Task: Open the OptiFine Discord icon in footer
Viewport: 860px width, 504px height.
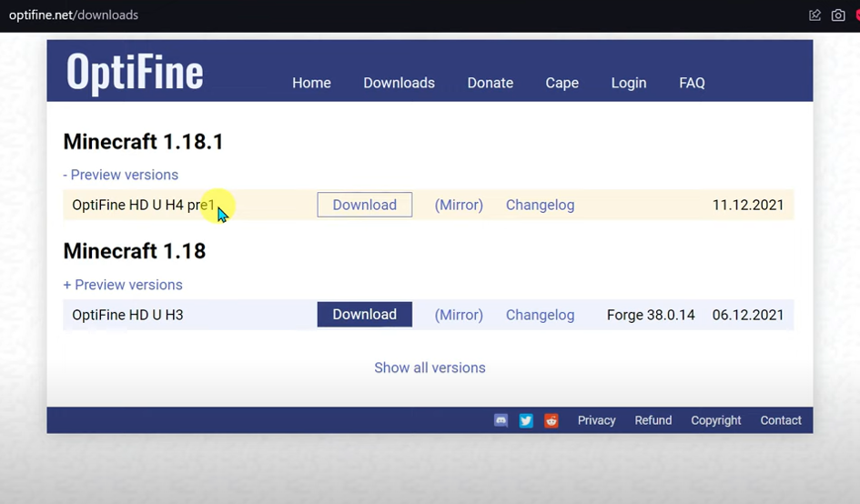Action: pos(501,420)
